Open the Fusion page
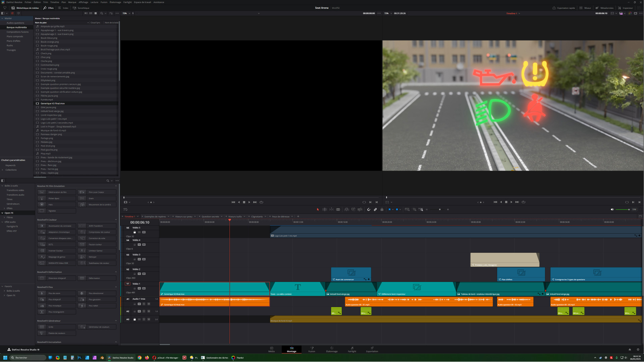This screenshot has height=362, width=644. click(312, 349)
